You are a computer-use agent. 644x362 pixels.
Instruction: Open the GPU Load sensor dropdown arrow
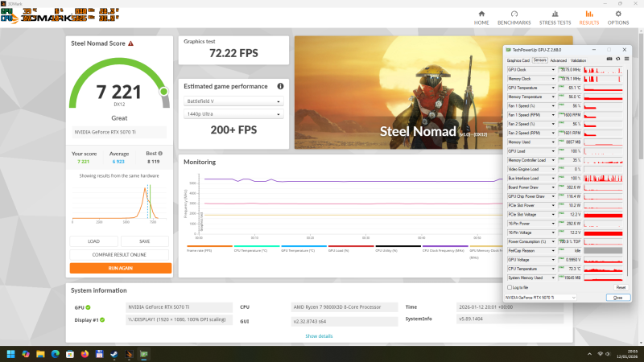[553, 151]
